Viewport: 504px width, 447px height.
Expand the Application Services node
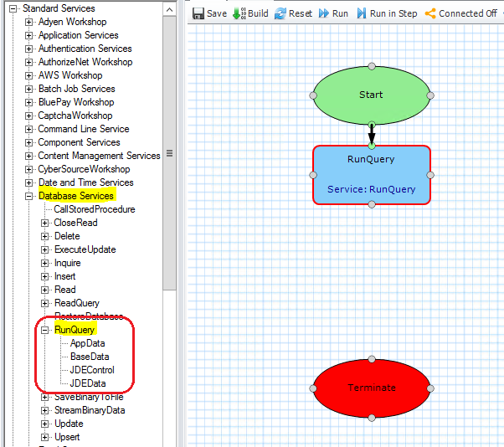pyautogui.click(x=29, y=35)
